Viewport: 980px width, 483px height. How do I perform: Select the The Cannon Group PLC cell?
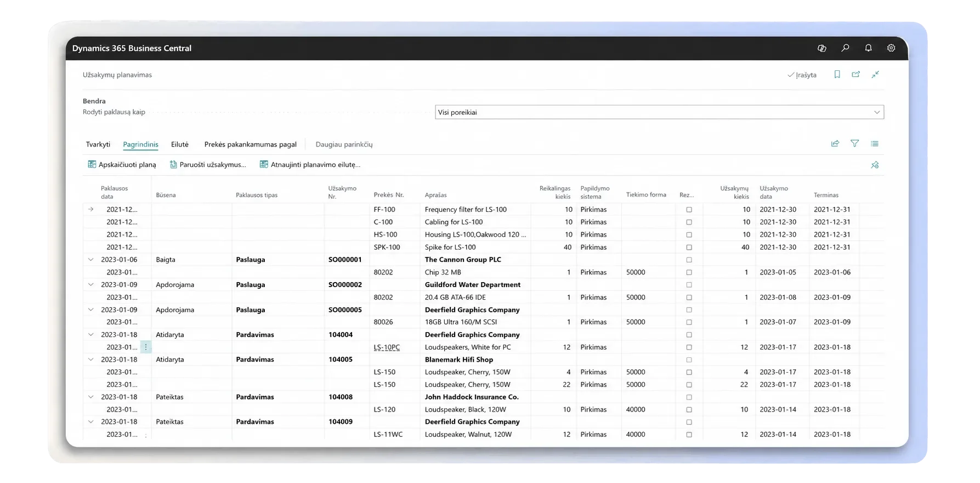click(463, 260)
